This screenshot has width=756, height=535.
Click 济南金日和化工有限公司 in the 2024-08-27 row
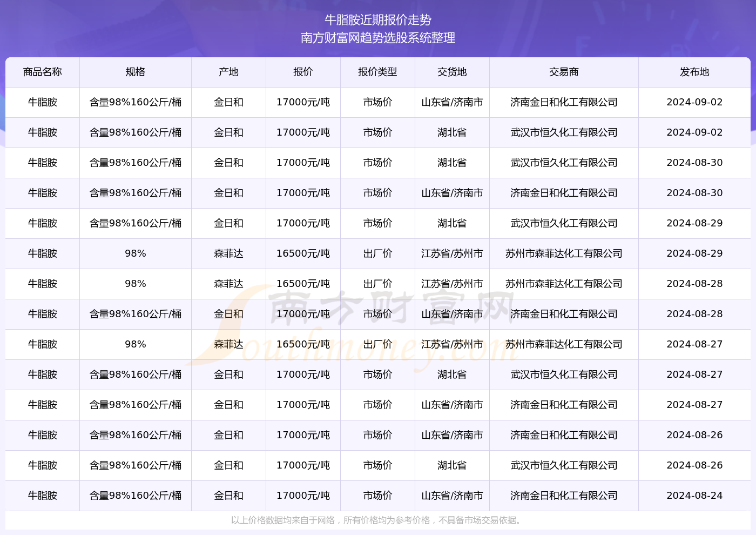point(564,405)
